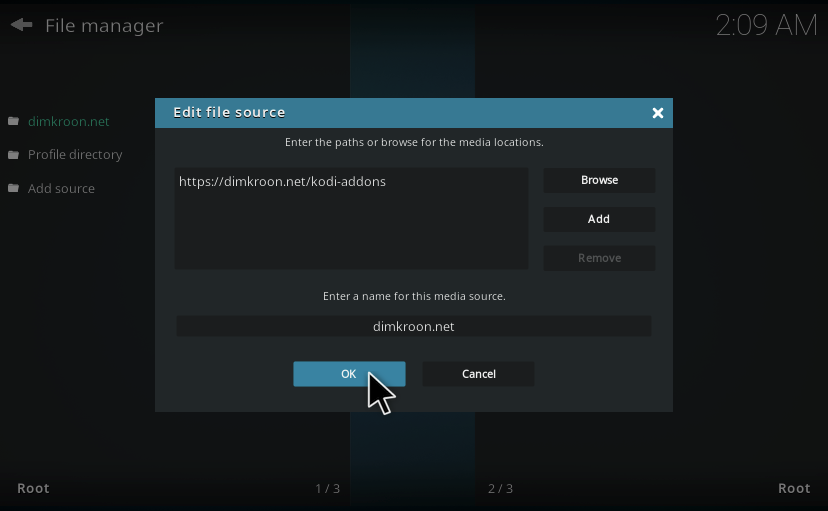Viewport: 828px width, 511px height.
Task: Choose the Add source entry
Action: (61, 189)
